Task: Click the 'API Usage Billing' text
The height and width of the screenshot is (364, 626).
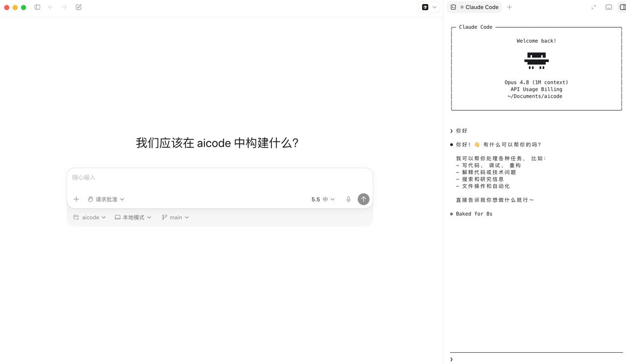Action: point(537,89)
